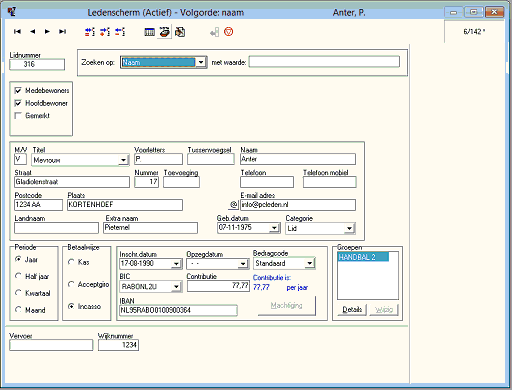Click the document stamp toolbar icon
Viewport: 512px width, 390px height.
[180, 32]
